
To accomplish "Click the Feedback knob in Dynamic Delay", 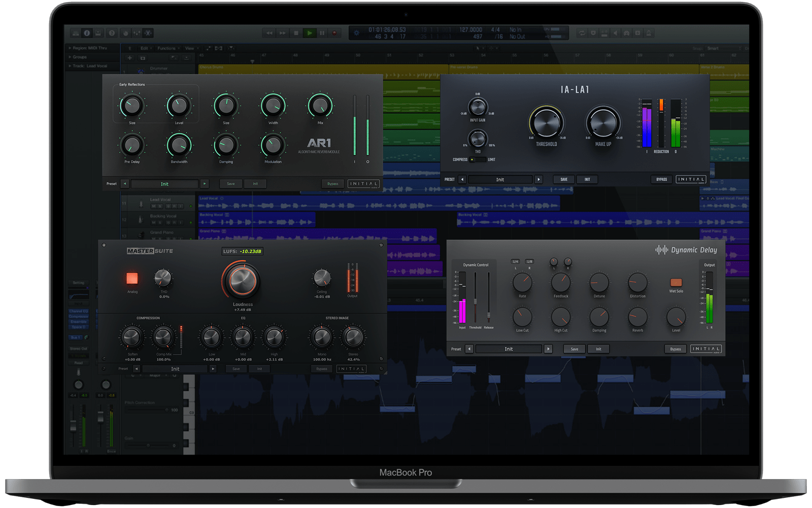I will [x=561, y=283].
